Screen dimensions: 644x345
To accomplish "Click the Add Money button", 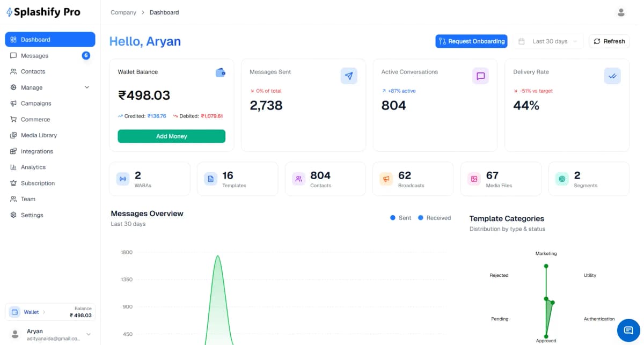I will click(172, 136).
